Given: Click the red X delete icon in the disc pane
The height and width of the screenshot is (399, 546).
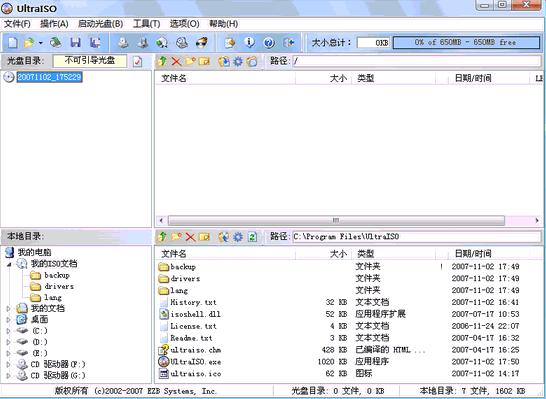Looking at the screenshot, I should click(176, 62).
